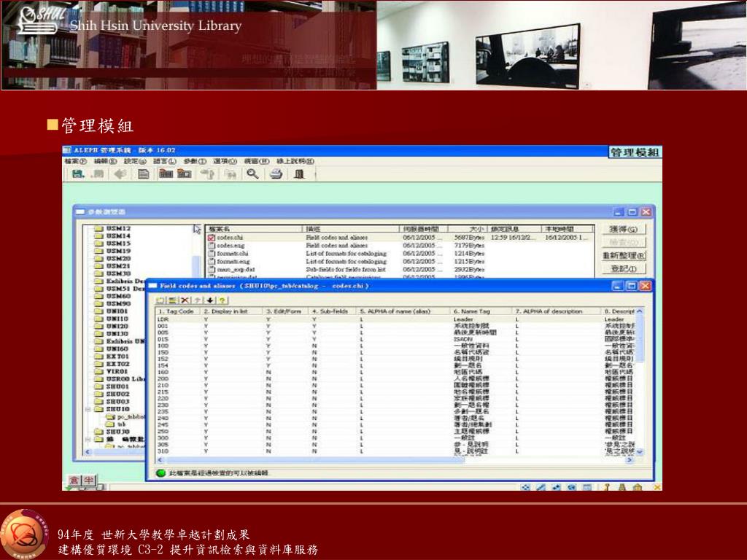Click left scroll arrow of Field codes table
Image resolution: width=747 pixels, height=560 pixels.
point(160,460)
